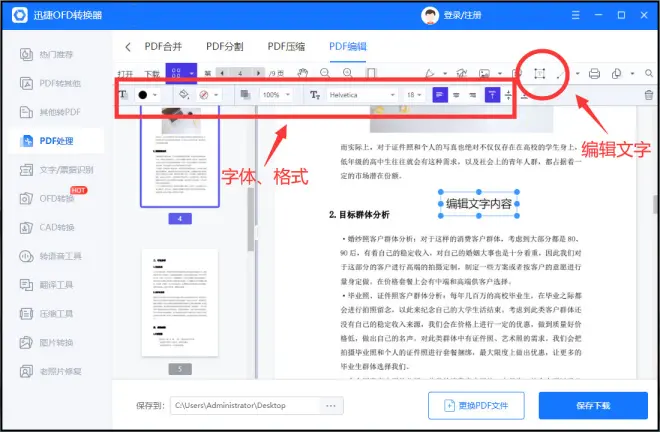
Task: Click the 登录/注册 link
Action: point(462,16)
